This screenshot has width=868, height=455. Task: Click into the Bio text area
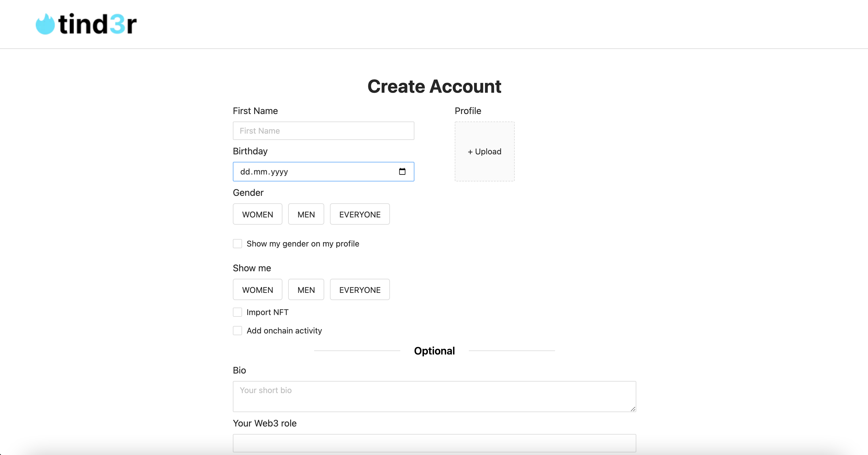point(434,397)
